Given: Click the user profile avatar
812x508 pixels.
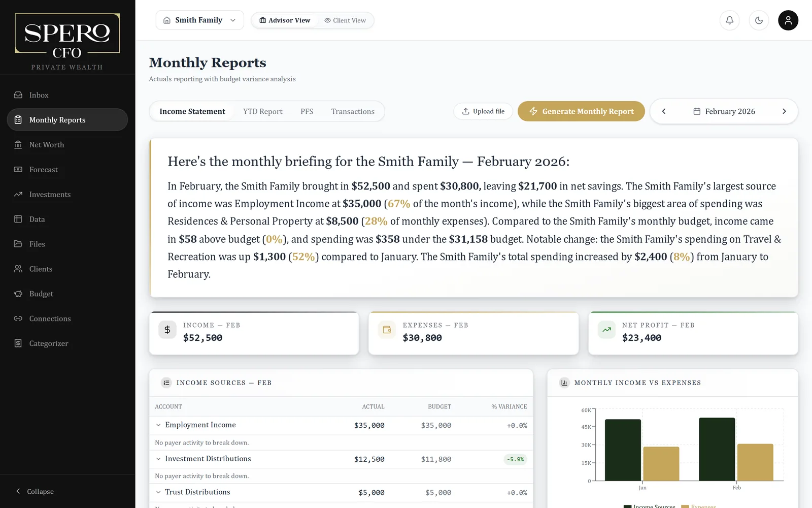Looking at the screenshot, I should pyautogui.click(x=788, y=20).
